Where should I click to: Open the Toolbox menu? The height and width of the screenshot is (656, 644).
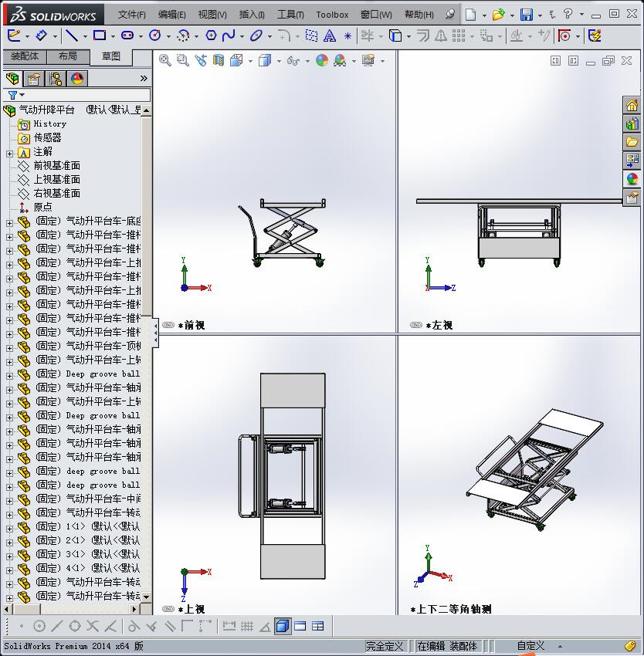[332, 15]
